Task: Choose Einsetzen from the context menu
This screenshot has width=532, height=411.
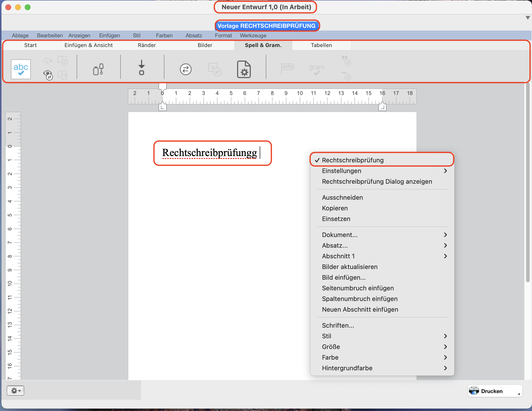Action: (x=382, y=219)
